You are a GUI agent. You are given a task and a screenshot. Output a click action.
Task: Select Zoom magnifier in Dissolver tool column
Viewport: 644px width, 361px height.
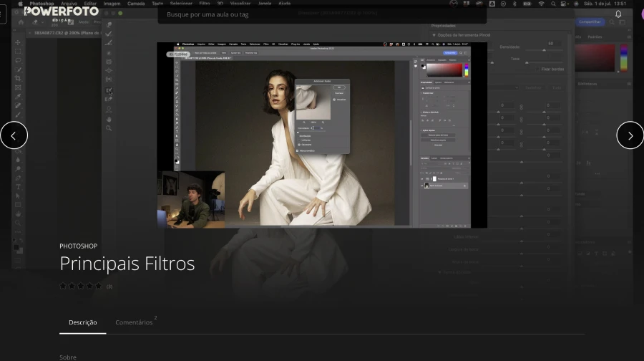[109, 128]
